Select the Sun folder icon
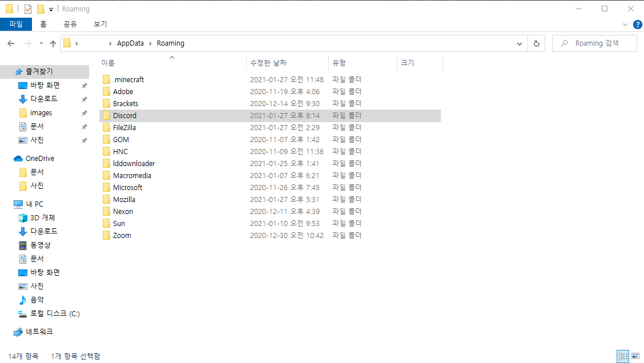The width and height of the screenshot is (644, 363). point(106,223)
